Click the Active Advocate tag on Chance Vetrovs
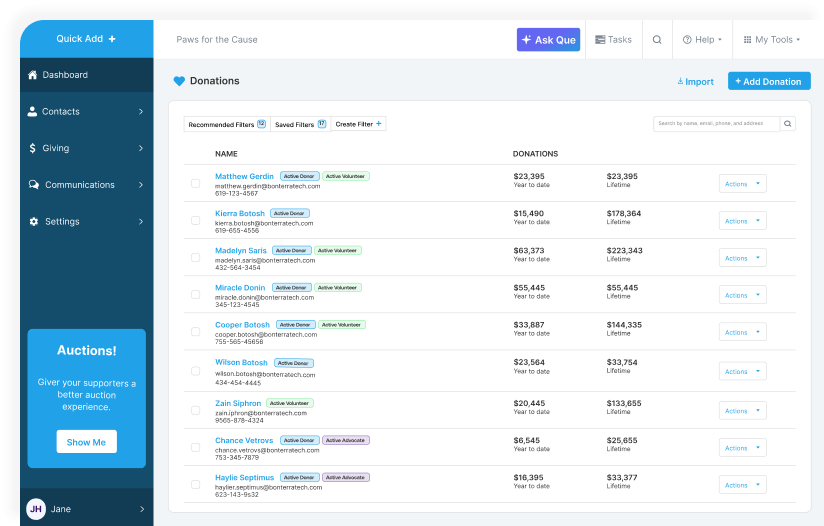 point(346,440)
